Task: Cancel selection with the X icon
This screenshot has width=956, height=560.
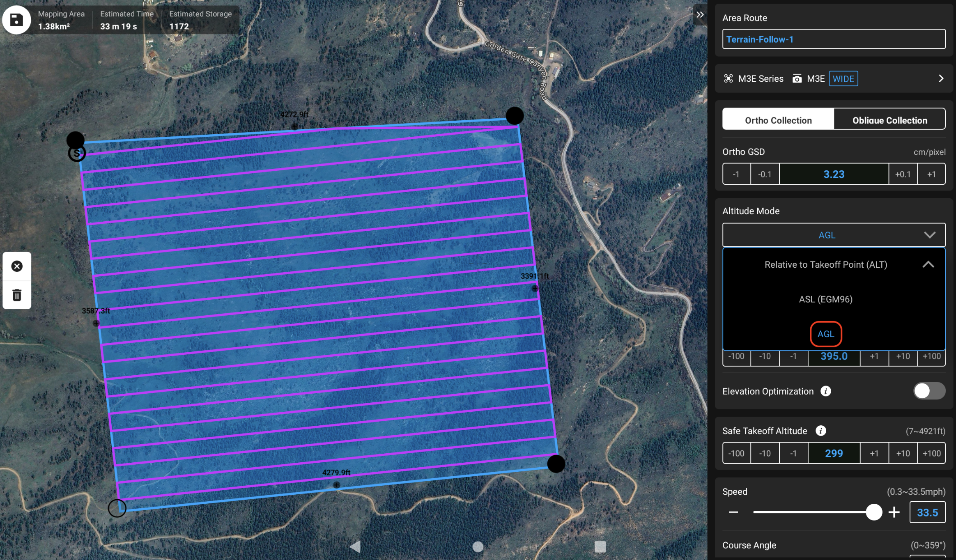Action: [x=17, y=266]
